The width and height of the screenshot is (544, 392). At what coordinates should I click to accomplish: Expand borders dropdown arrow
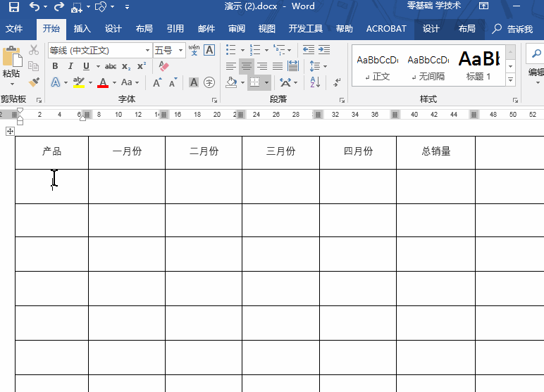coord(266,83)
